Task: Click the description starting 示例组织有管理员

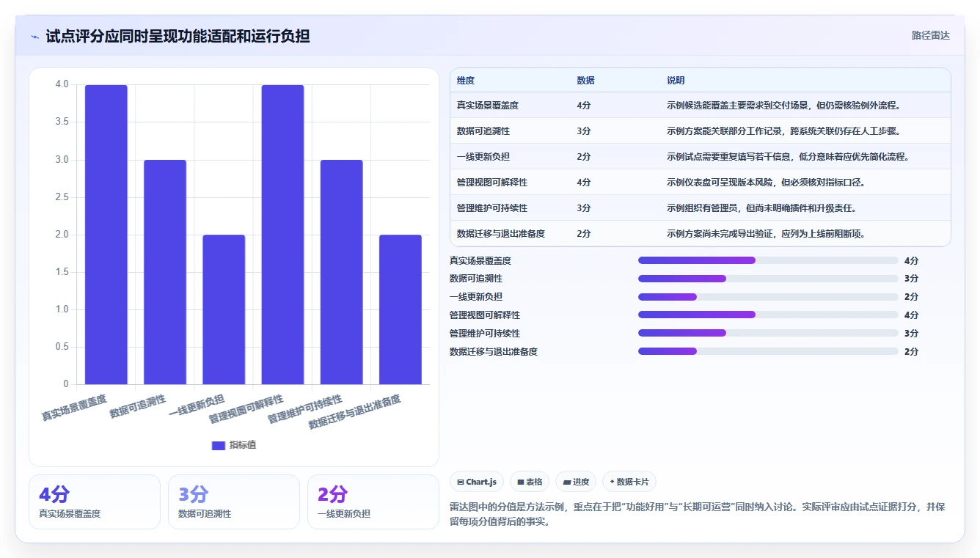Action: [x=761, y=208]
